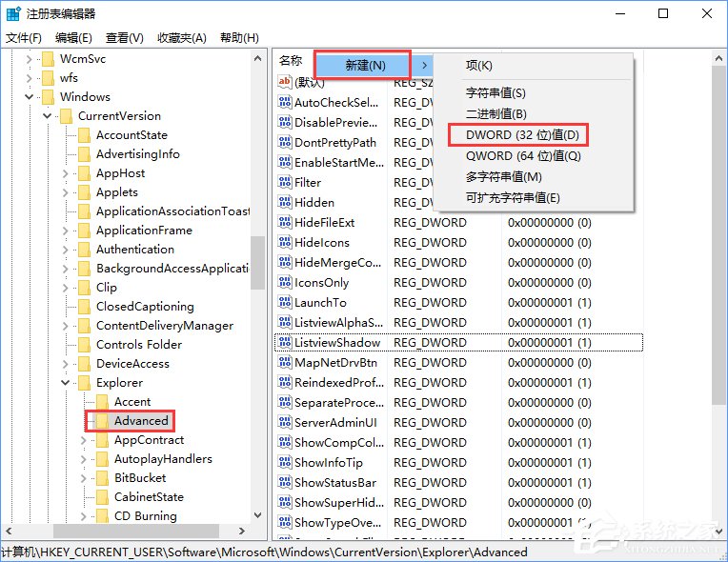This screenshot has width=728, height=562.
Task: Click the Clip folder icon
Action: tap(84, 288)
